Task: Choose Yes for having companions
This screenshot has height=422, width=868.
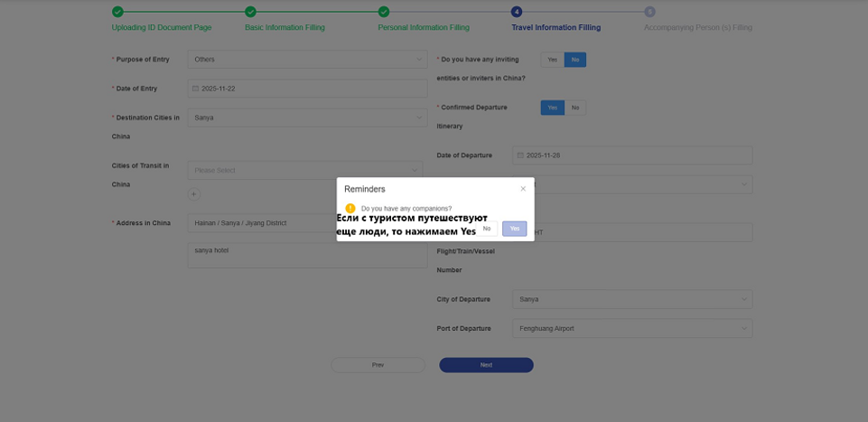Action: [514, 229]
